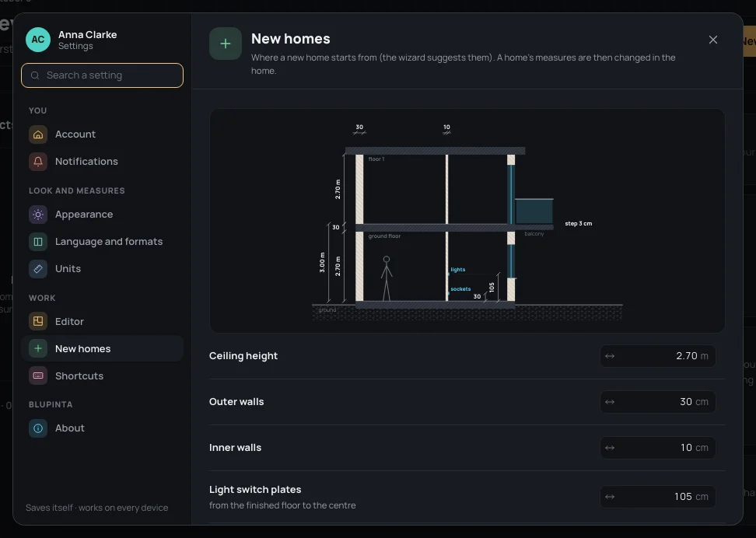Click the "Anna Clarke" name text
Viewport: 756px width, 538px height.
[x=87, y=35]
